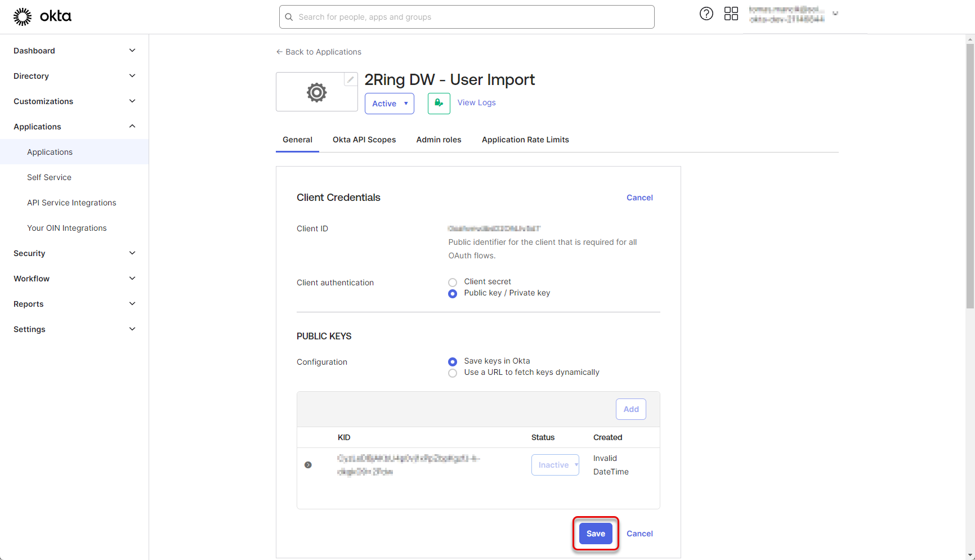Click the green provisioning key icon button
The image size is (975, 560).
click(x=439, y=104)
